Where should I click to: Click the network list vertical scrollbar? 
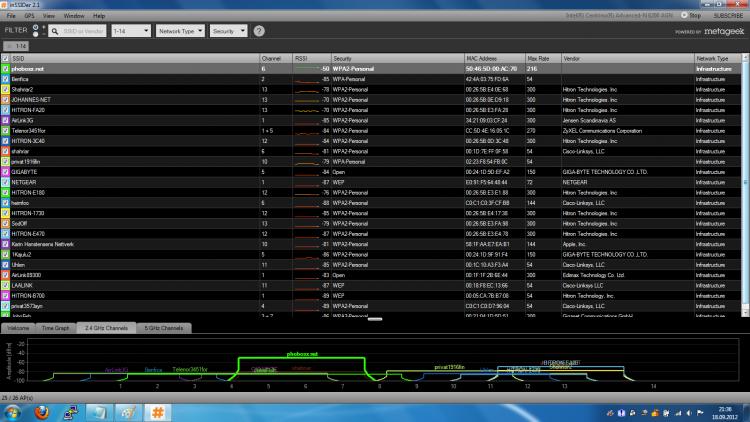point(745,182)
